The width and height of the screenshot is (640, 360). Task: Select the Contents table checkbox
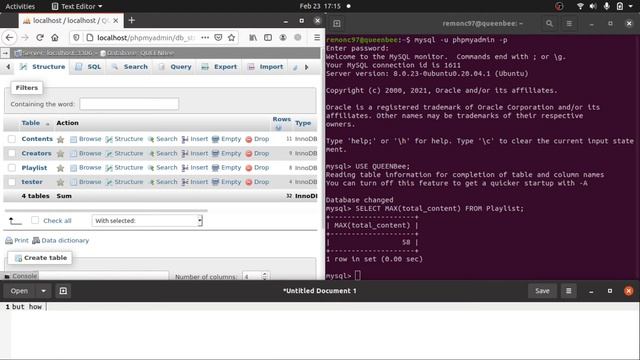(12, 139)
